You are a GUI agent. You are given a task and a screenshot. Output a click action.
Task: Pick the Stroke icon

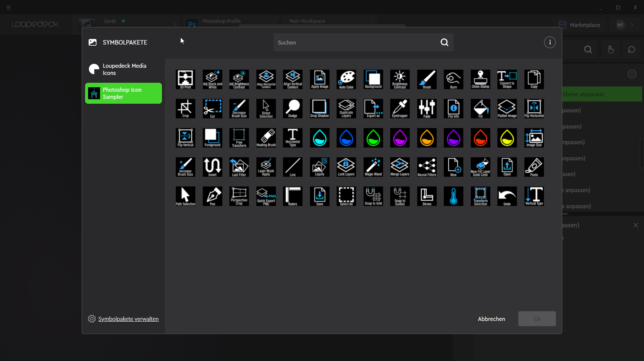point(427,196)
